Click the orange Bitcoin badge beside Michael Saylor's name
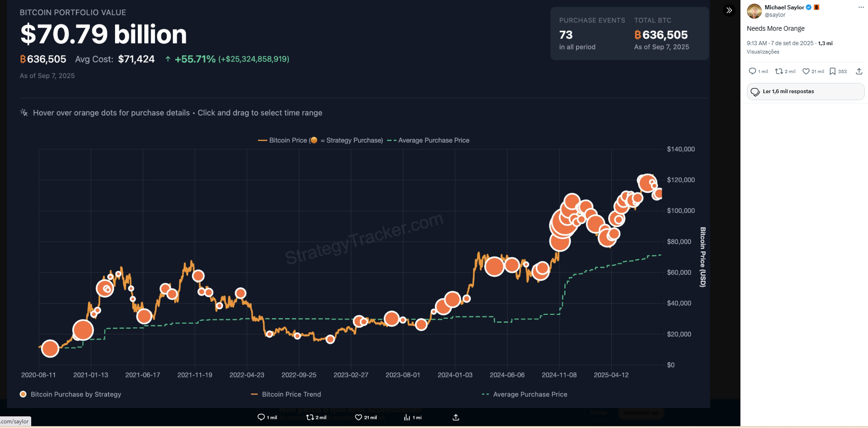This screenshot has height=428, width=868. tap(816, 7)
